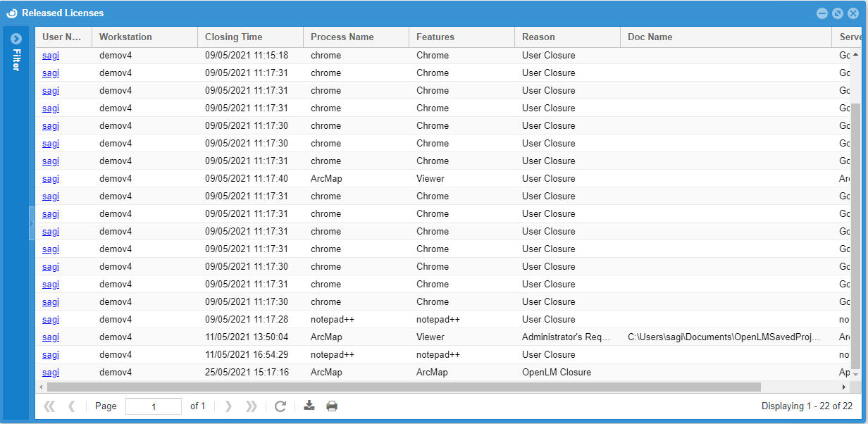The height and width of the screenshot is (424, 868).
Task: Go to the next page arrow
Action: 228,406
